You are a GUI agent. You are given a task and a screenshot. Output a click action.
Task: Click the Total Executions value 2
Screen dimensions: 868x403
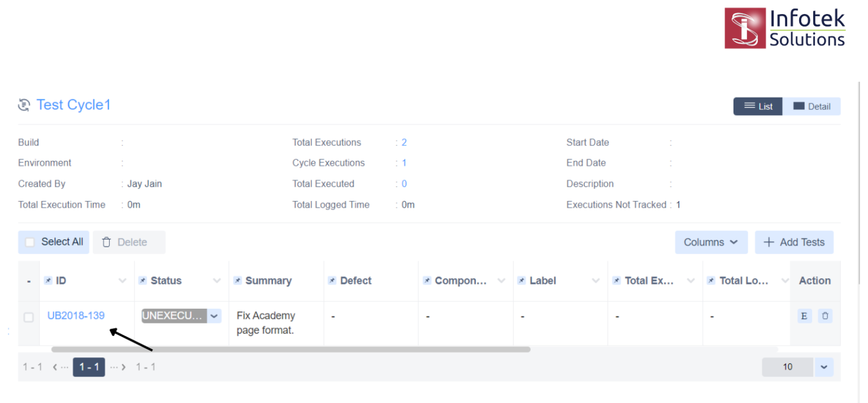(x=404, y=142)
